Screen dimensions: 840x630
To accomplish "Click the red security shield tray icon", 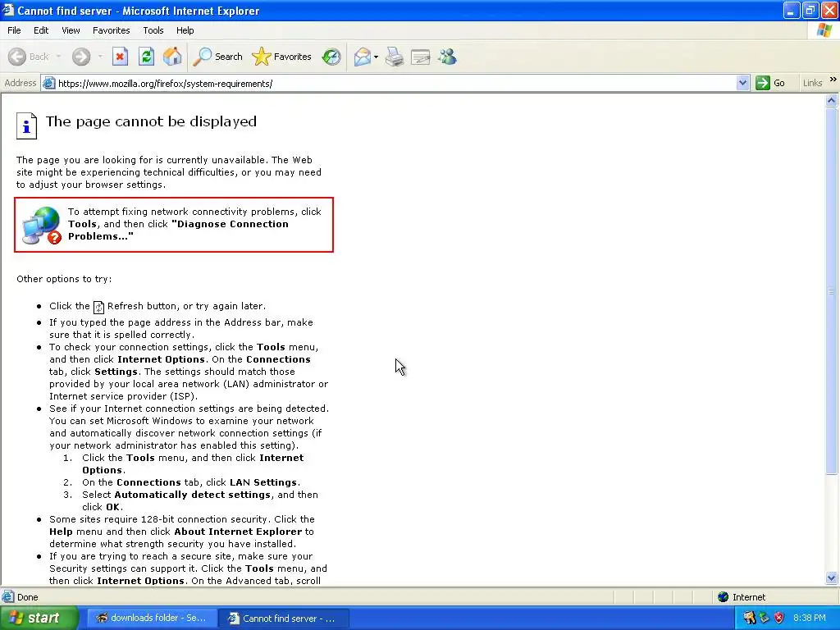I will point(779,618).
